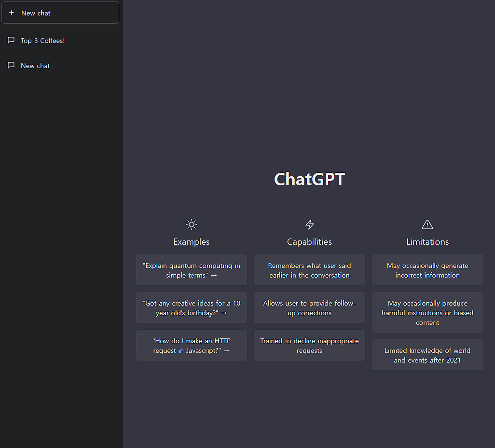Click the ChatGPT title heading
The width and height of the screenshot is (495, 448).
coord(309,179)
